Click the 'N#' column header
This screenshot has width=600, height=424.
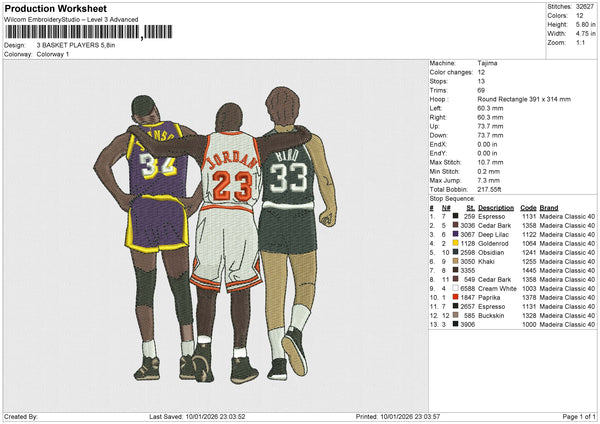tap(446, 208)
